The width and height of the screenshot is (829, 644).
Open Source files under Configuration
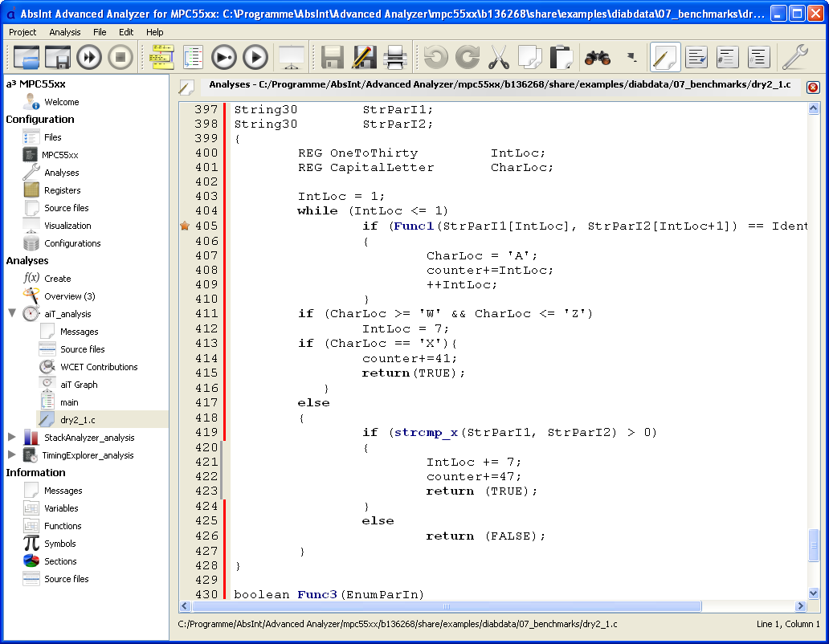pyautogui.click(x=56, y=208)
